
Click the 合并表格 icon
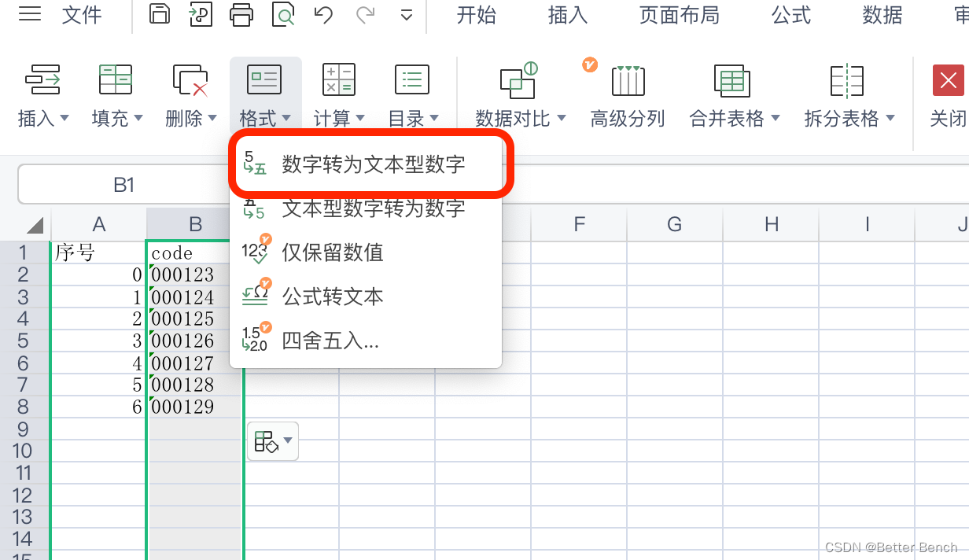pos(731,79)
